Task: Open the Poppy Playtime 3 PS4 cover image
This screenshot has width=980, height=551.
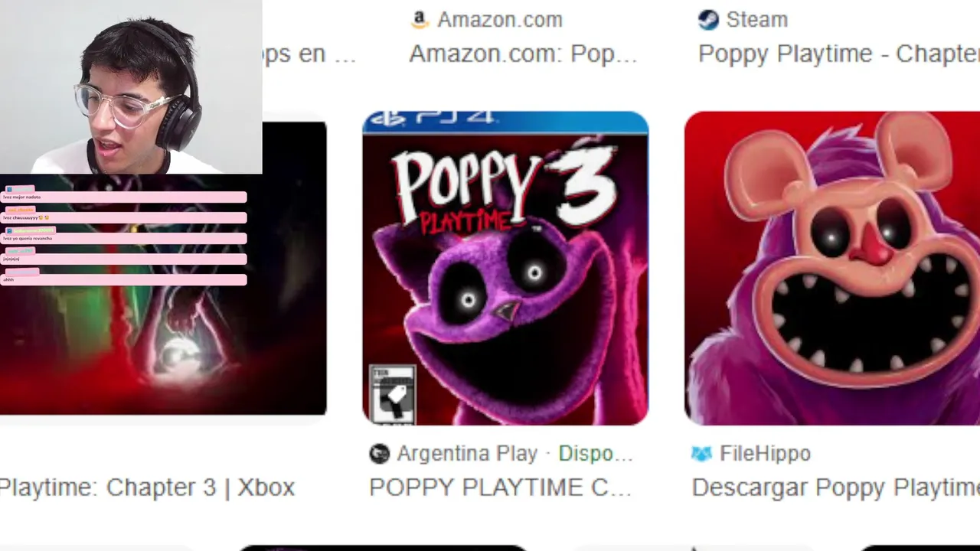Action: tap(505, 268)
